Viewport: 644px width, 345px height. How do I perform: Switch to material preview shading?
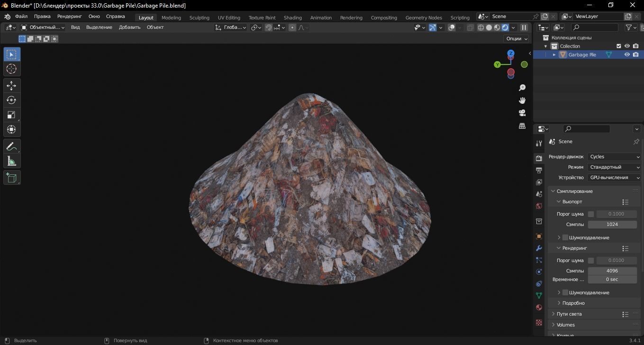pos(497,27)
